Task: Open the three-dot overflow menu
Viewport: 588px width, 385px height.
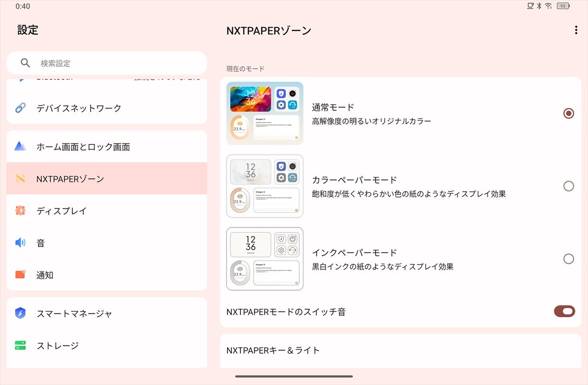Action: 576,30
